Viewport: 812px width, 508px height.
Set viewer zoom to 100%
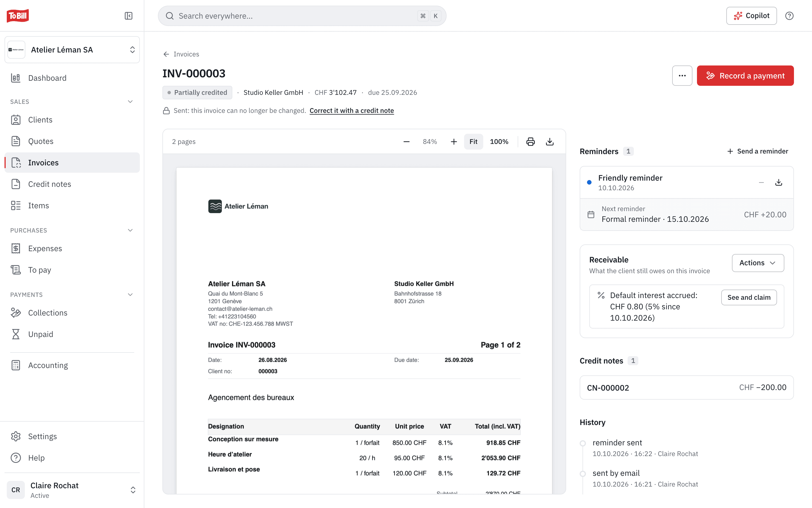(499, 141)
